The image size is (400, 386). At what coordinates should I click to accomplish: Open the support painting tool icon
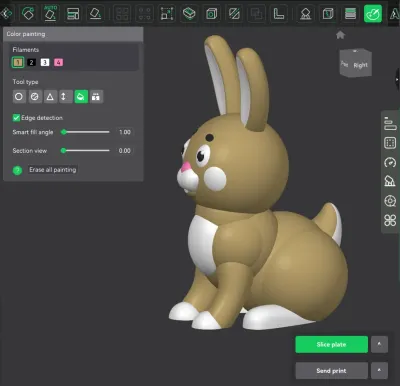(306, 14)
